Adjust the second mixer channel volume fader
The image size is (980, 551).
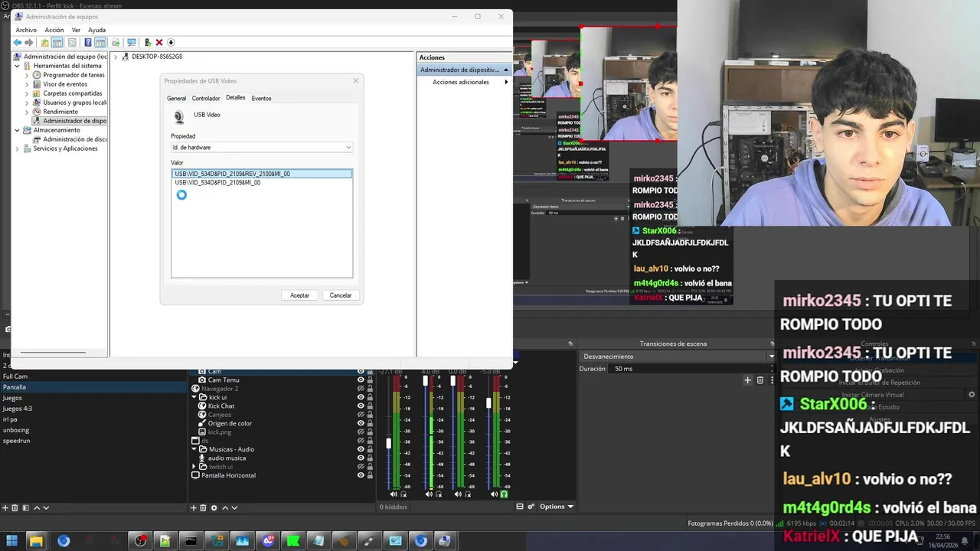[426, 380]
